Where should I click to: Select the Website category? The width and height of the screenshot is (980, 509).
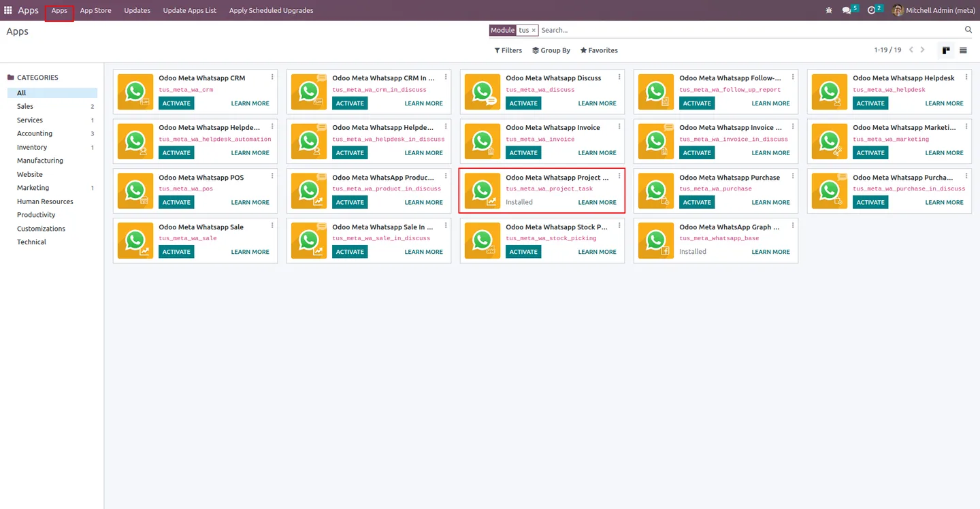click(x=52, y=174)
